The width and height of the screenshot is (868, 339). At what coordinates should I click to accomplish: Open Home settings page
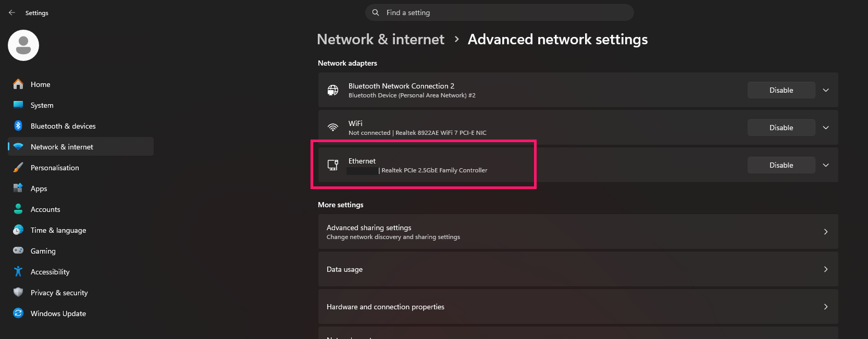pos(81,84)
